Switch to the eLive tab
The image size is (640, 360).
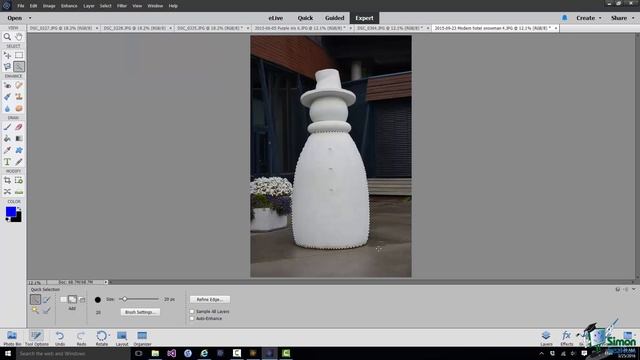point(276,18)
